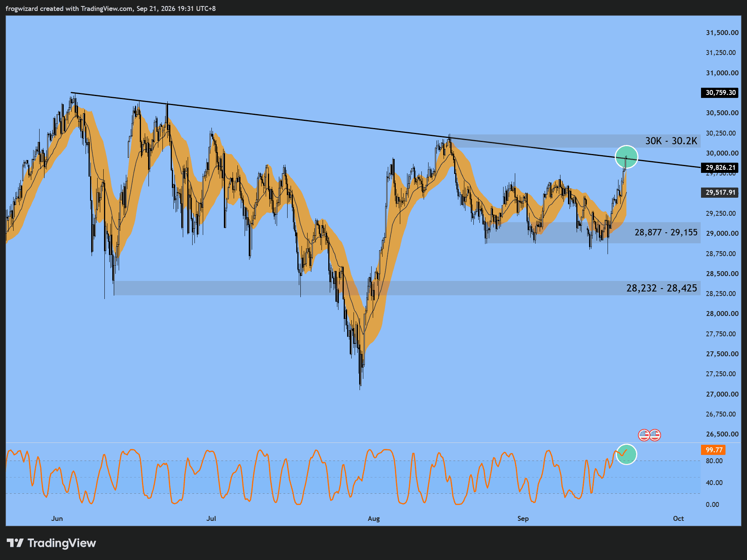Click the orange 99.77 indicator value label
Screen dimensions: 747x560
click(713, 450)
